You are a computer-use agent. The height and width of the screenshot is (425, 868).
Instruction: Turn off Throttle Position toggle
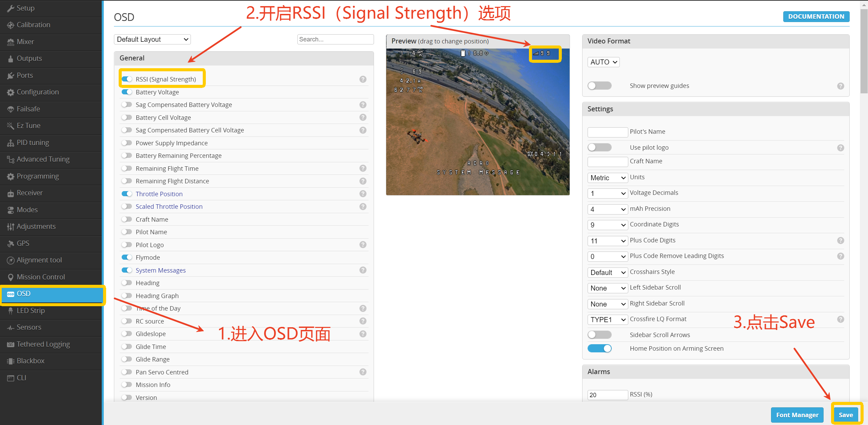pyautogui.click(x=127, y=194)
